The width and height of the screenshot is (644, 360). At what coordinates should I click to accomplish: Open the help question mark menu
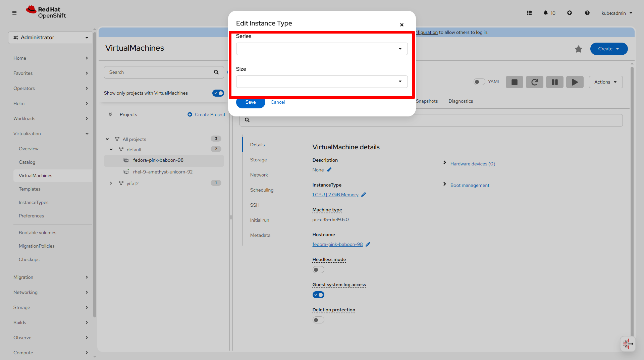point(587,13)
